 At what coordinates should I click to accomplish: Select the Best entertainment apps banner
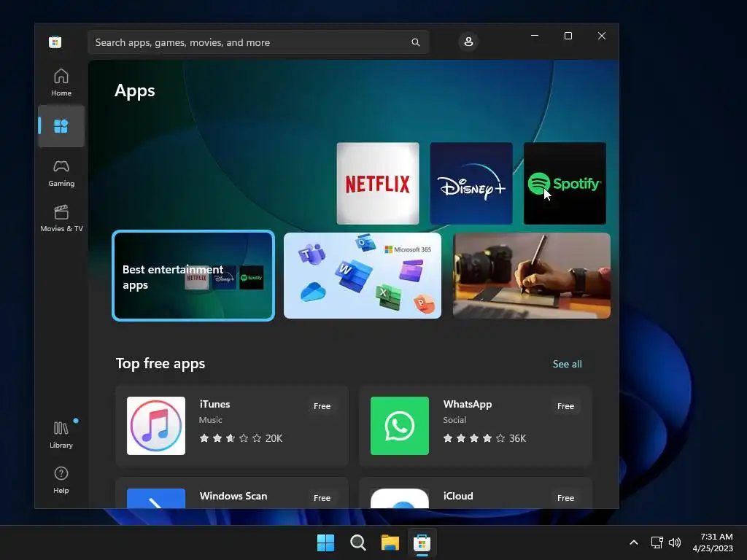point(193,276)
